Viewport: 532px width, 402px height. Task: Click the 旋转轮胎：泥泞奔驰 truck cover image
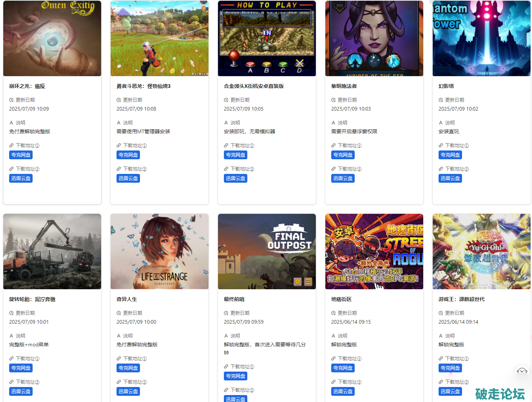tap(52, 252)
